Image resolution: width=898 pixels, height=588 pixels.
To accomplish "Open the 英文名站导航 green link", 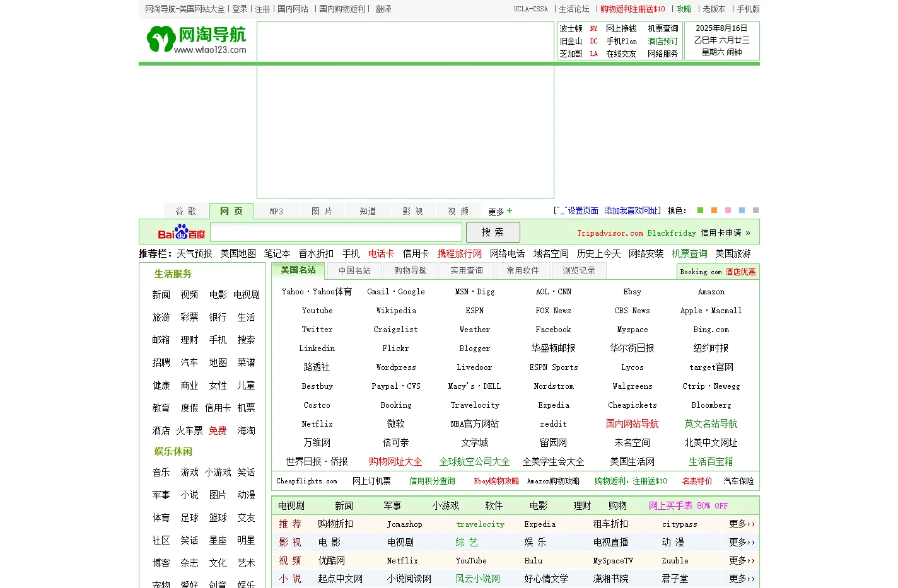I will tap(711, 424).
